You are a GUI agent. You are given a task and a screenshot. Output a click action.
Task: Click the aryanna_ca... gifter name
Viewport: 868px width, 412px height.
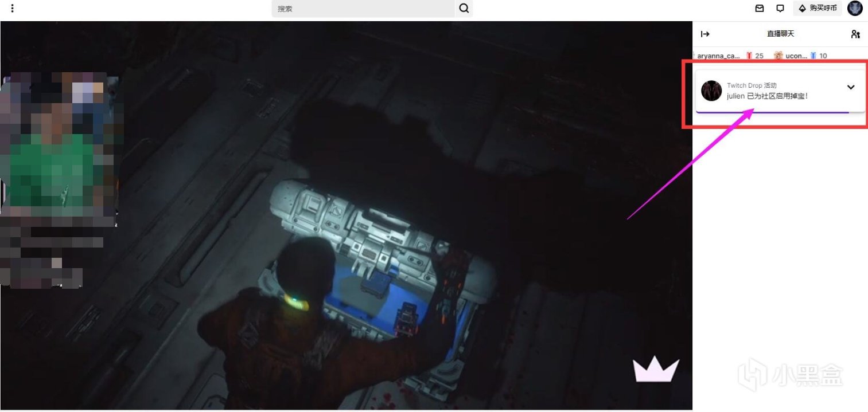718,56
